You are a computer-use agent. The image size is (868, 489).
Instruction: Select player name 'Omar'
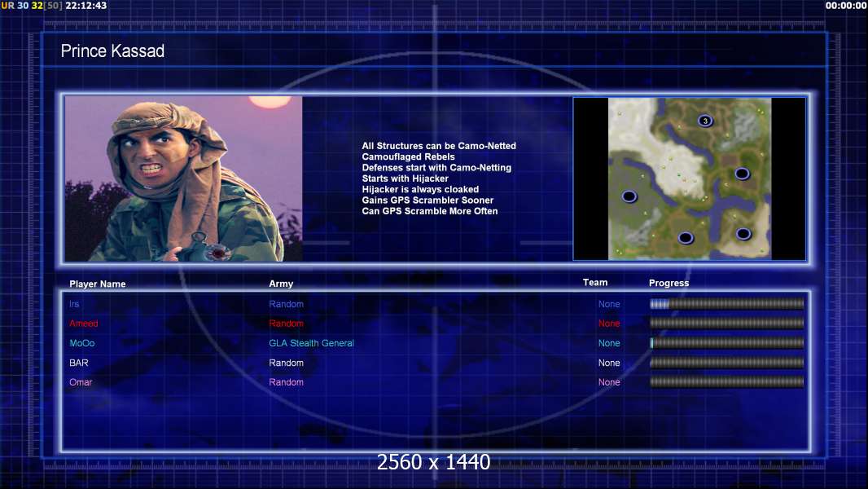81,382
